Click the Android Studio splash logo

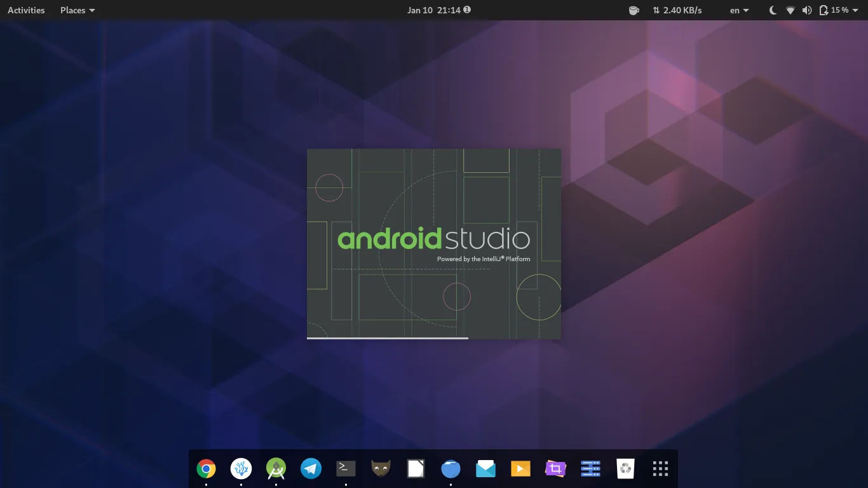[x=433, y=239]
